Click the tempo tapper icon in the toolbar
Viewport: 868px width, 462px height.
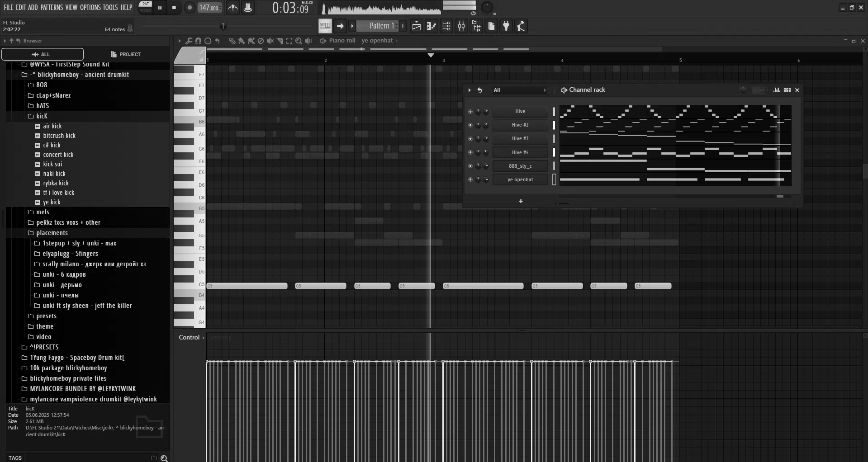[521, 26]
